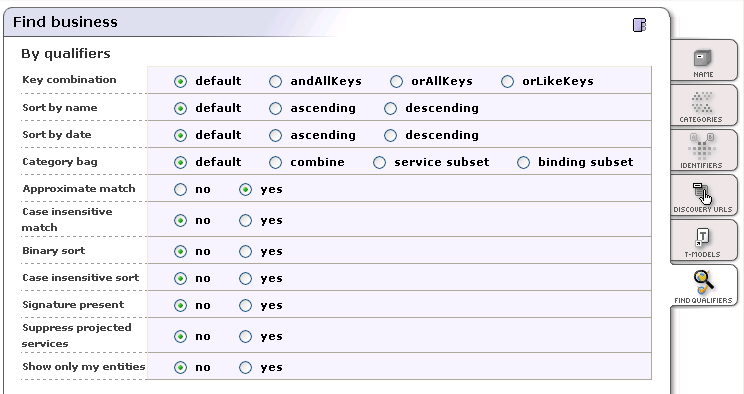
Task: Click the NAME tab label
Action: tap(703, 75)
